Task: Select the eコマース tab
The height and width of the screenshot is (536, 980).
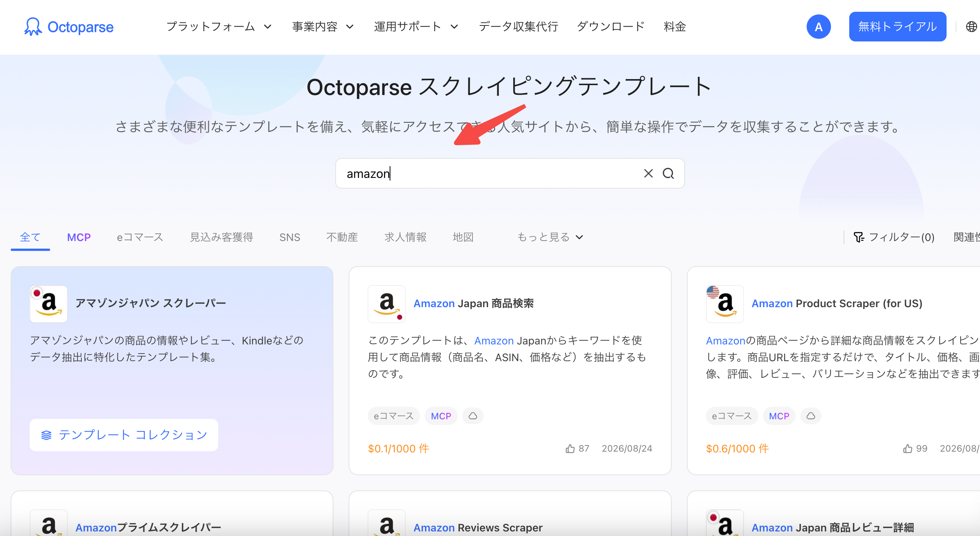Action: click(140, 237)
